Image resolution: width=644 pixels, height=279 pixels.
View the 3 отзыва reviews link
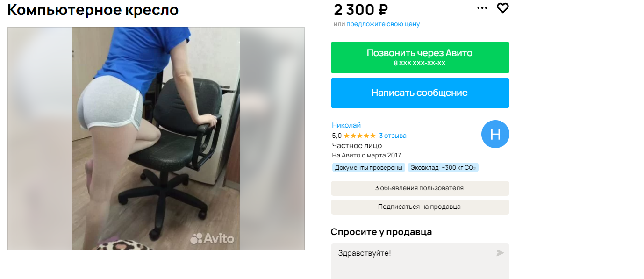393,136
